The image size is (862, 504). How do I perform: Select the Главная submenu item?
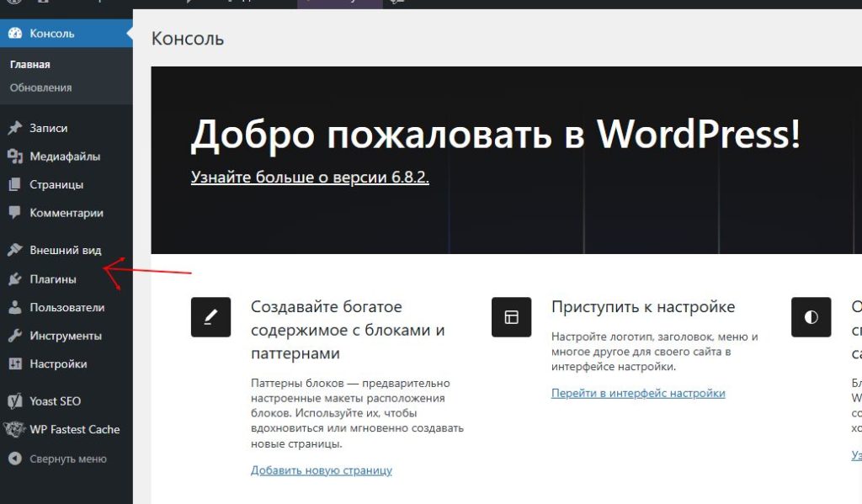coord(29,64)
